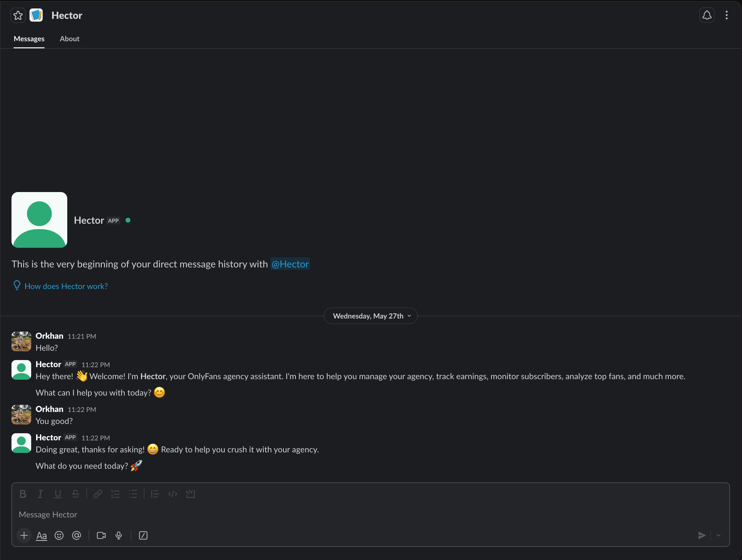742x560 pixels.
Task: Insert a code block
Action: click(190, 494)
